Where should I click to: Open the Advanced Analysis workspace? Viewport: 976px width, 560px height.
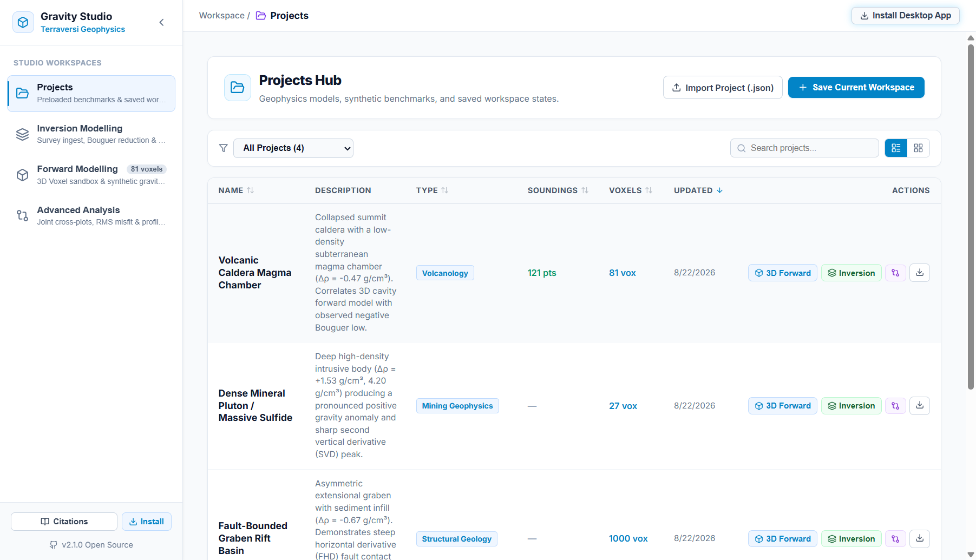click(x=91, y=216)
